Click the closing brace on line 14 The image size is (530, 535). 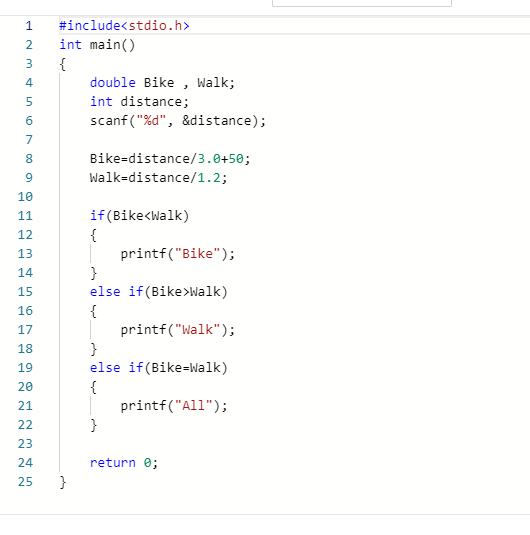[94, 273]
